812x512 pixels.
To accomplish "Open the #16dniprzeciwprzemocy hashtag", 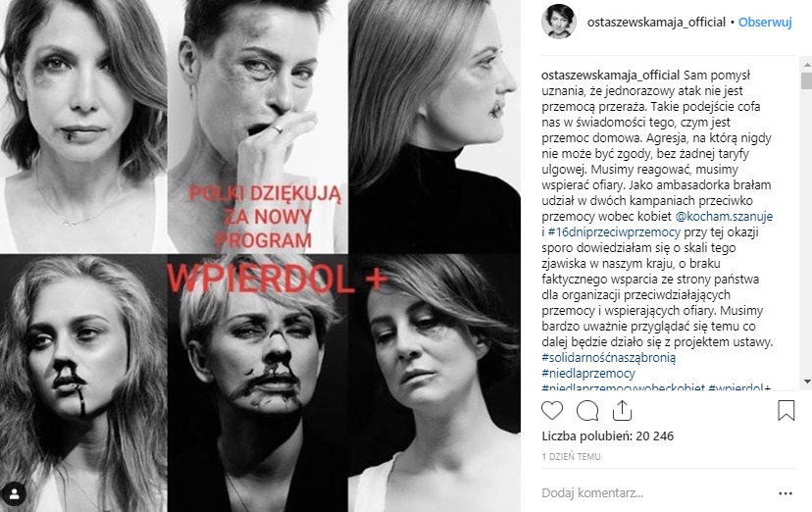I will point(614,231).
